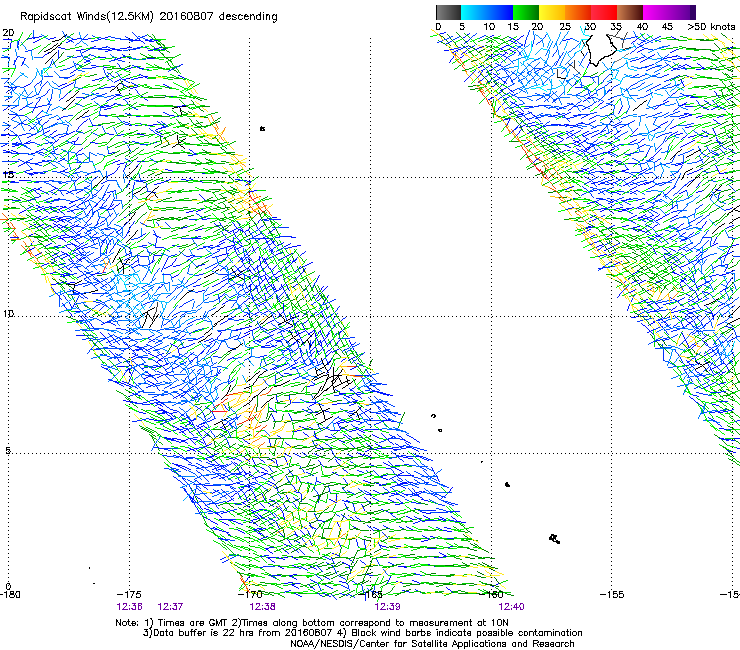Image resolution: width=740 pixels, height=650 pixels.
Task: Click the latitude axis label '5'
Action: (8, 451)
